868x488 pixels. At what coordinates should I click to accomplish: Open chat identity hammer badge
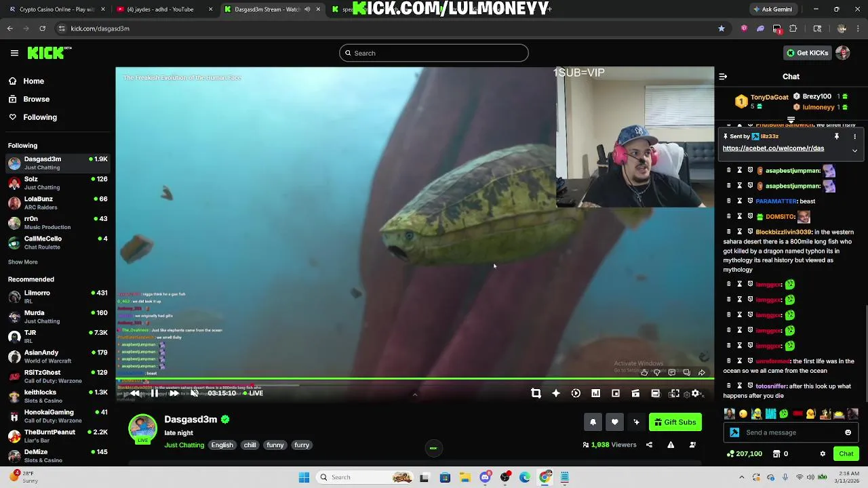tap(734, 432)
